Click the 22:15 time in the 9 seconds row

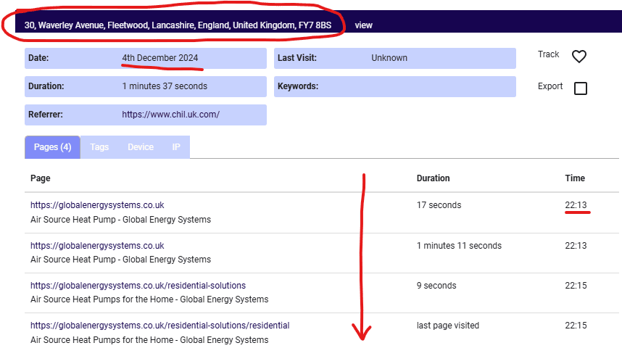pyautogui.click(x=576, y=286)
